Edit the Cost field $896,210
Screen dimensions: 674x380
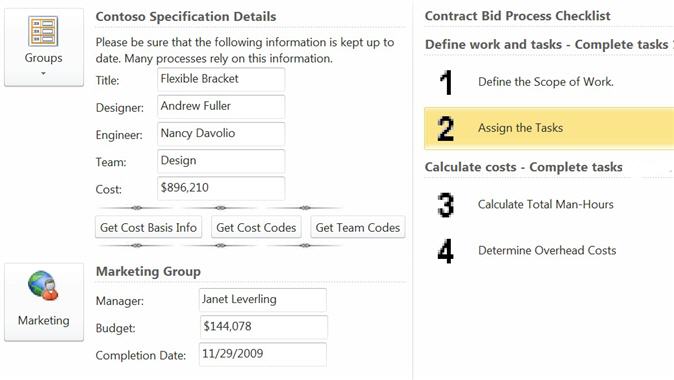pos(221,188)
